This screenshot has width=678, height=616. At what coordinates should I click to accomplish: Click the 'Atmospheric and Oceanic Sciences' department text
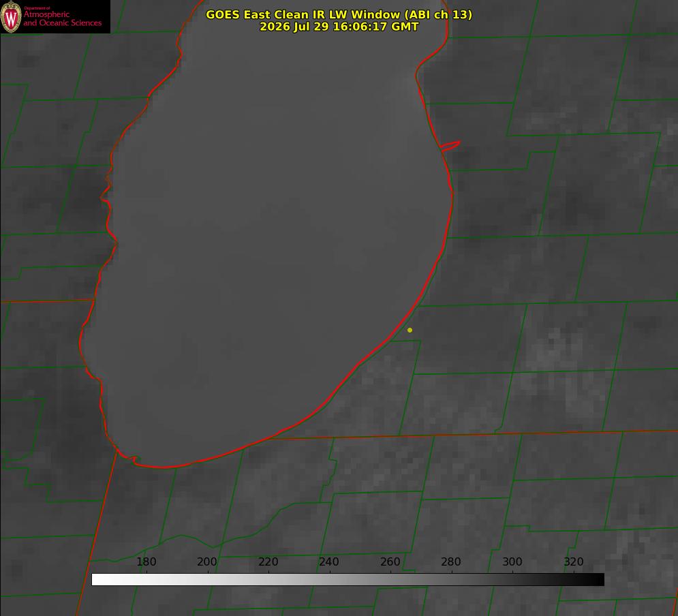point(62,18)
